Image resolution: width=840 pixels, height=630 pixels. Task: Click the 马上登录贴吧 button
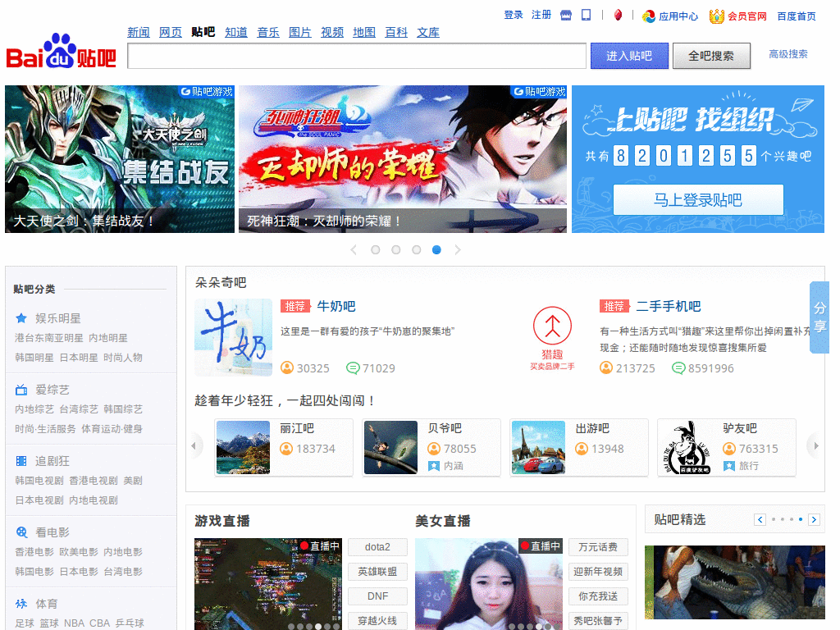click(698, 200)
